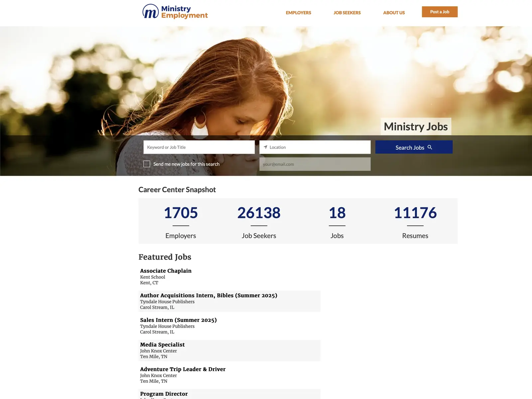The width and height of the screenshot is (532, 399).
Task: Click the 'Career Center Snapshot' heading
Action: 177,190
